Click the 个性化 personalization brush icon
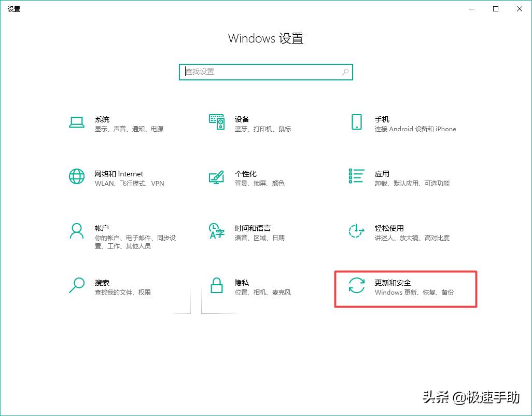Image resolution: width=532 pixels, height=416 pixels. (216, 178)
